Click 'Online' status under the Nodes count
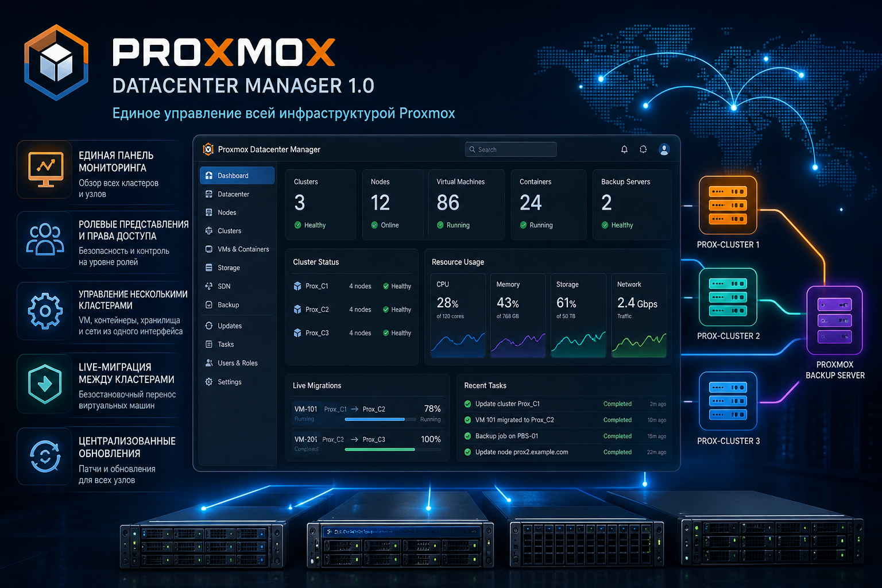 [x=390, y=225]
